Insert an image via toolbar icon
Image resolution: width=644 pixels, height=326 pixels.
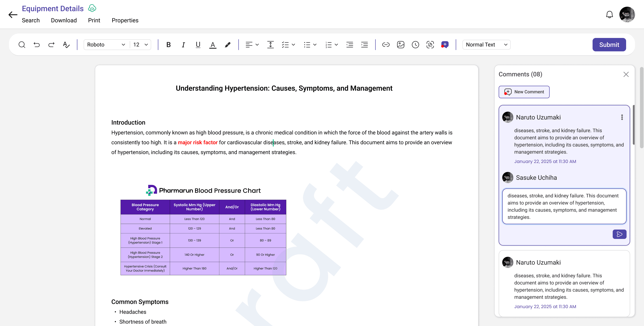point(400,45)
